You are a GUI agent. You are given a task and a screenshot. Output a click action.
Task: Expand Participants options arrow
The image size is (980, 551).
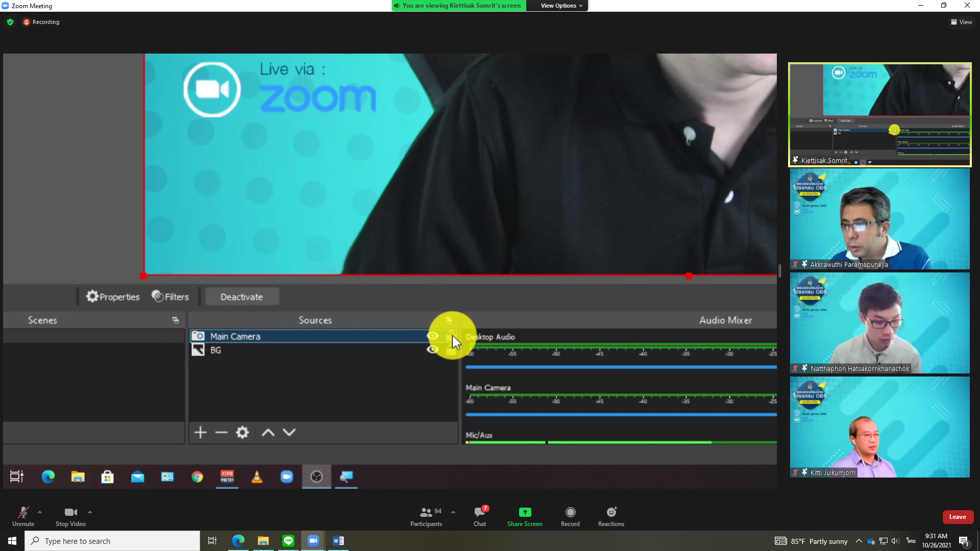(453, 512)
